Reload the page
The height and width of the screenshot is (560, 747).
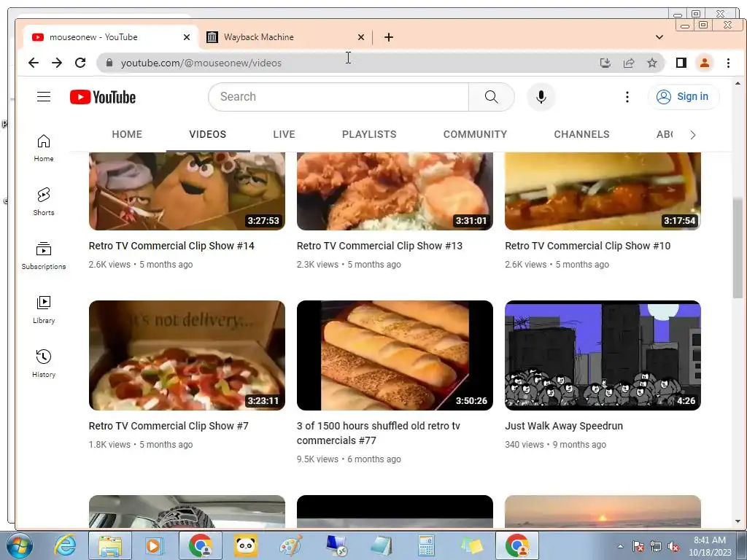tap(80, 63)
